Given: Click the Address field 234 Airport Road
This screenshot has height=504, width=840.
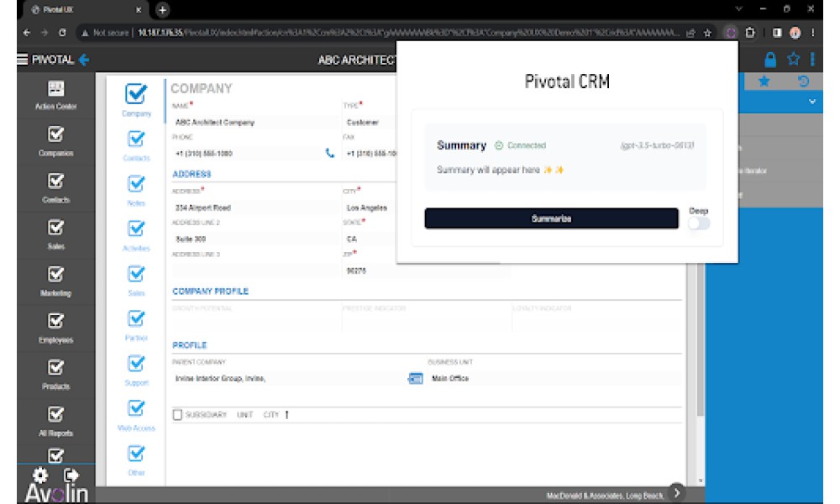Looking at the screenshot, I should pyautogui.click(x=255, y=207).
